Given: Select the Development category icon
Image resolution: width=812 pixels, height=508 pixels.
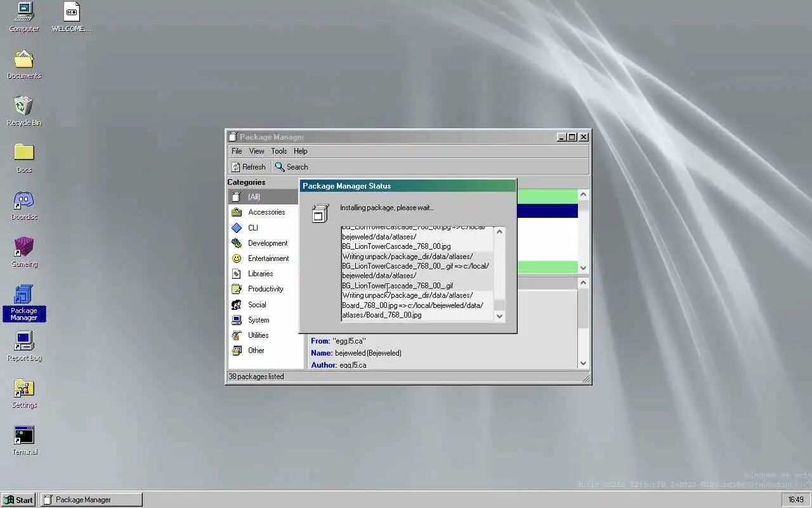Looking at the screenshot, I should pyautogui.click(x=237, y=243).
